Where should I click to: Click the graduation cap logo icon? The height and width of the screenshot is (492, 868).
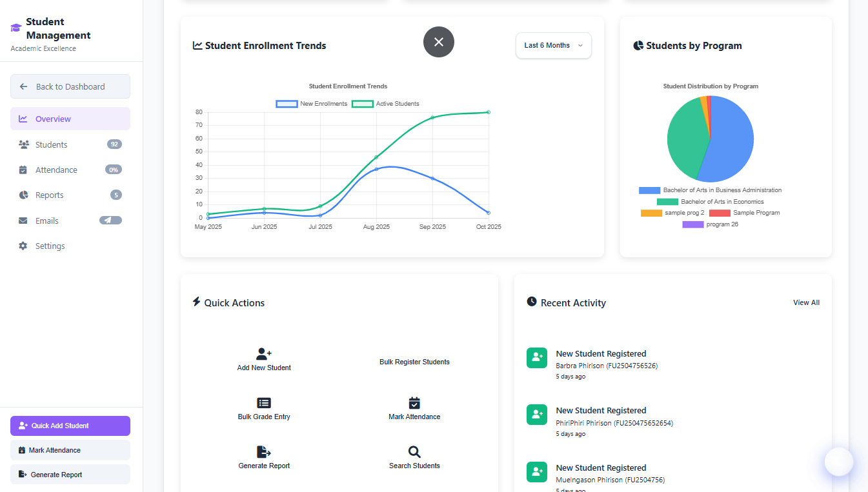(16, 28)
